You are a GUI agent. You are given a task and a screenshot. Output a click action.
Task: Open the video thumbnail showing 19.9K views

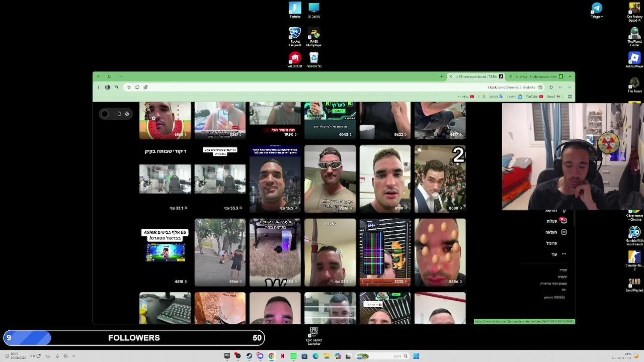pyautogui.click(x=275, y=120)
